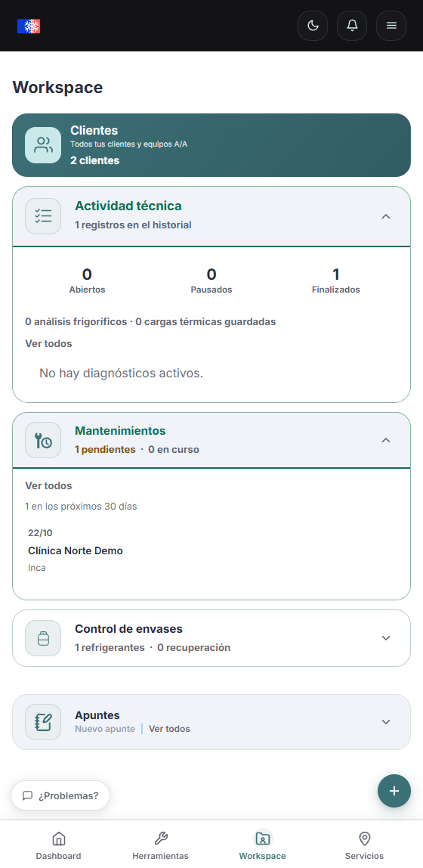Toggle dark mode with moon icon
The width and height of the screenshot is (423, 868).
coord(313,26)
